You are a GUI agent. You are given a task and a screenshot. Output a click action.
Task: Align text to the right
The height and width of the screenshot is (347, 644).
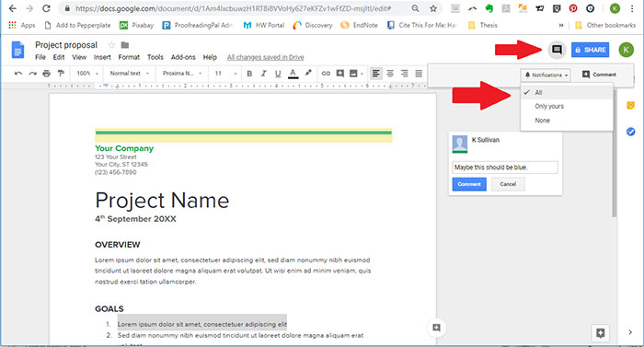pos(405,74)
